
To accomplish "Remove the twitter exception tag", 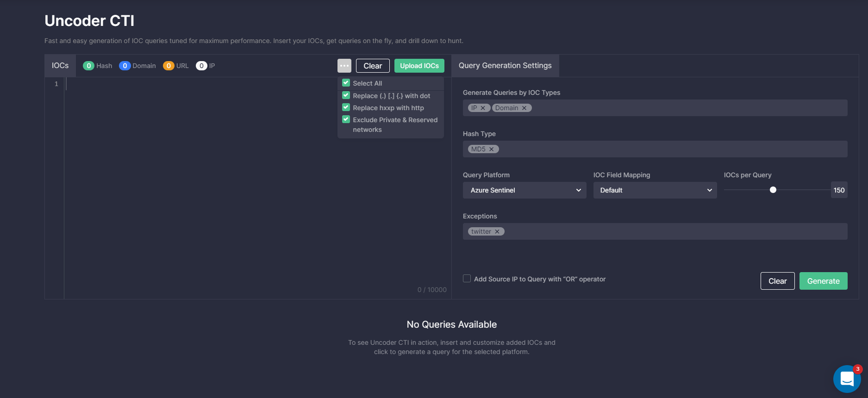I will click(x=497, y=231).
